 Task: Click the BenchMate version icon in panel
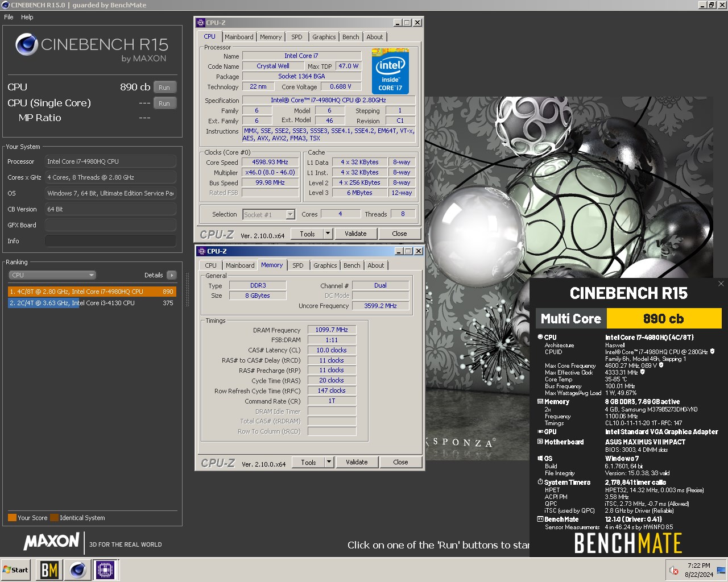click(540, 519)
